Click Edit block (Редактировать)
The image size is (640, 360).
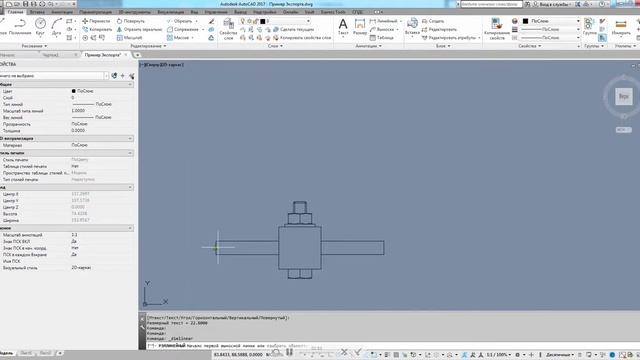[x=439, y=29]
